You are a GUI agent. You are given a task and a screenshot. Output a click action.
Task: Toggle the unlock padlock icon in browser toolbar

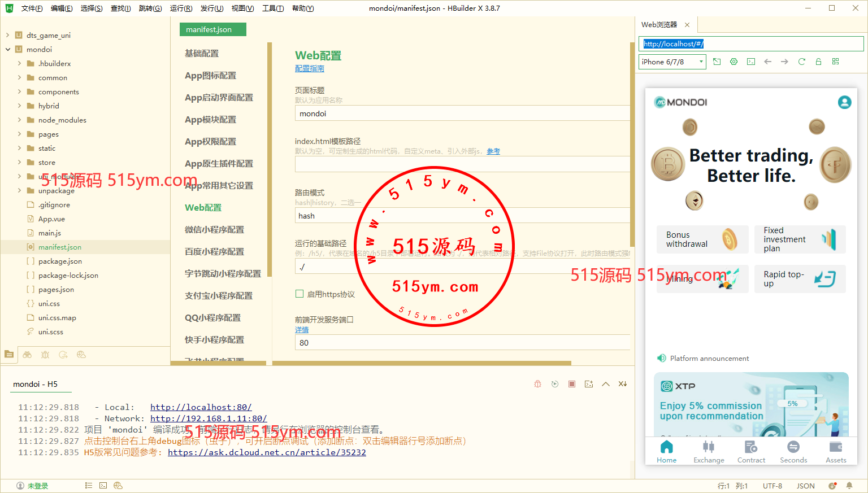tap(818, 62)
